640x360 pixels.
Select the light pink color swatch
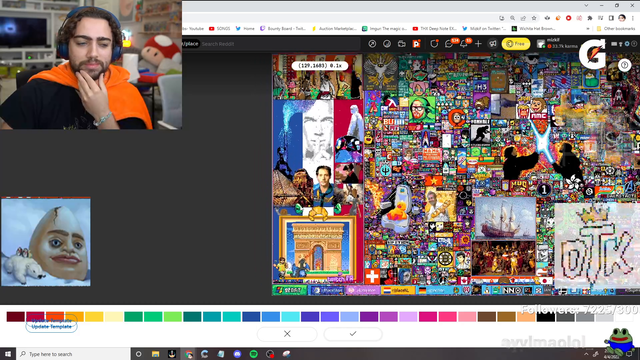(x=467, y=316)
